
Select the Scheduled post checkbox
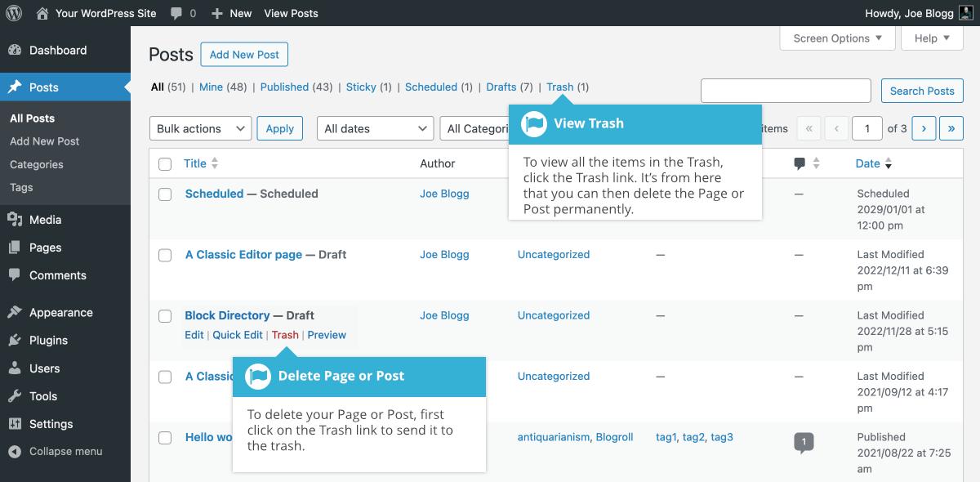coord(165,194)
